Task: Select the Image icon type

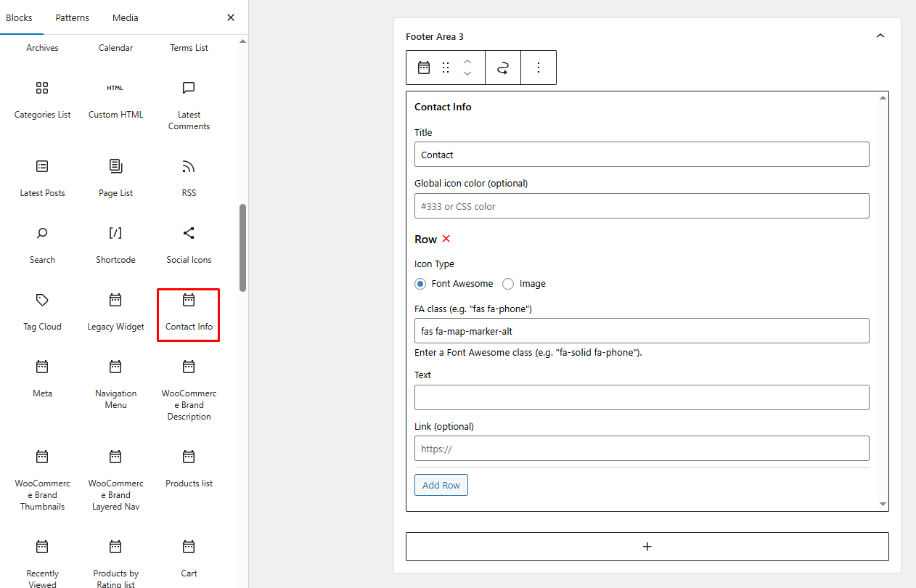Action: [x=508, y=284]
